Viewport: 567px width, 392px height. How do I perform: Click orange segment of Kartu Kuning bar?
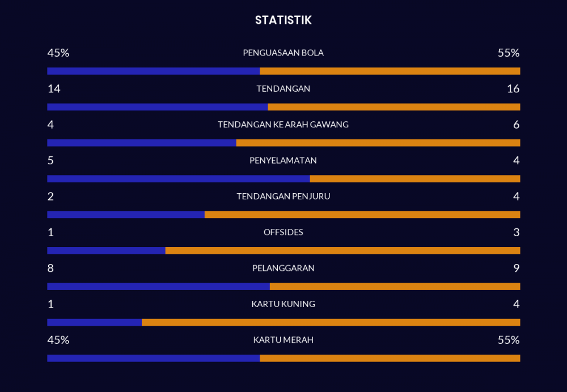pyautogui.click(x=331, y=322)
